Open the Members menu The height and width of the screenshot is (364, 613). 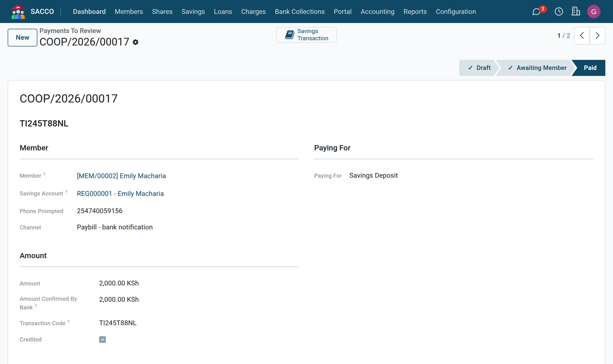point(129,11)
